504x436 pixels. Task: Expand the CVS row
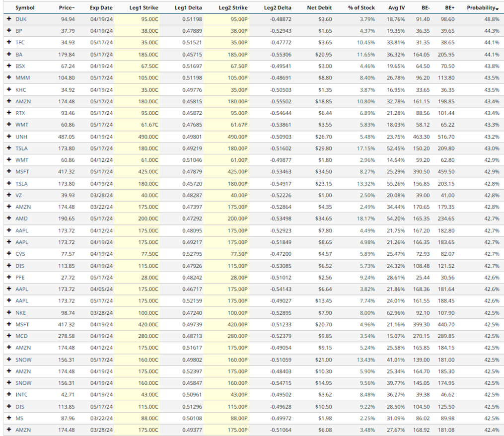tap(9, 254)
